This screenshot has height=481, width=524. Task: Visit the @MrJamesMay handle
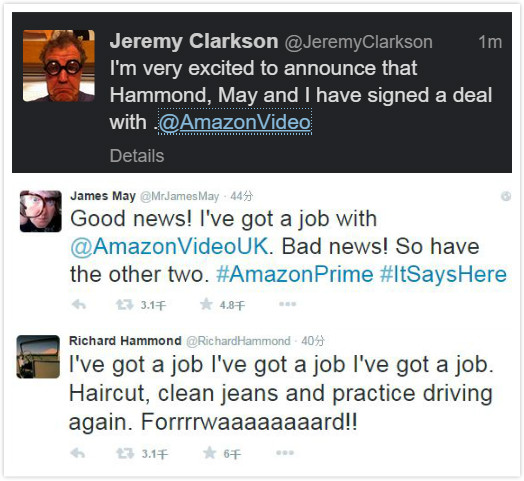pos(179,196)
